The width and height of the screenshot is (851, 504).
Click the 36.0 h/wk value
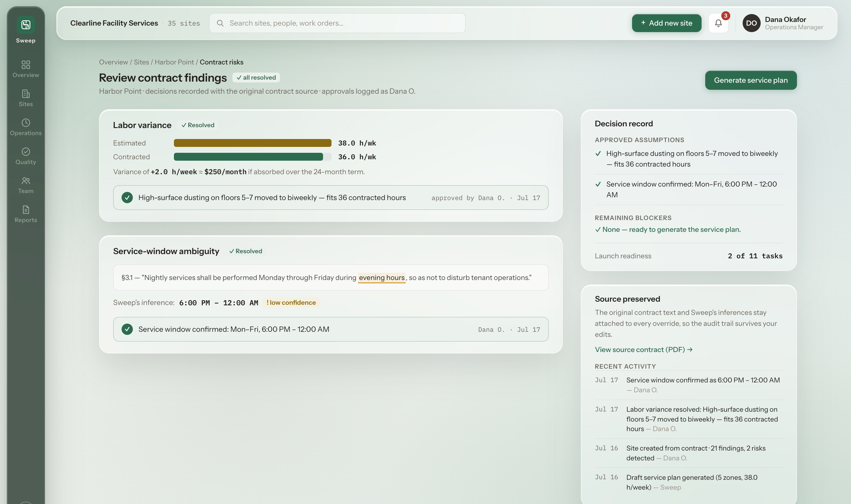pos(357,157)
